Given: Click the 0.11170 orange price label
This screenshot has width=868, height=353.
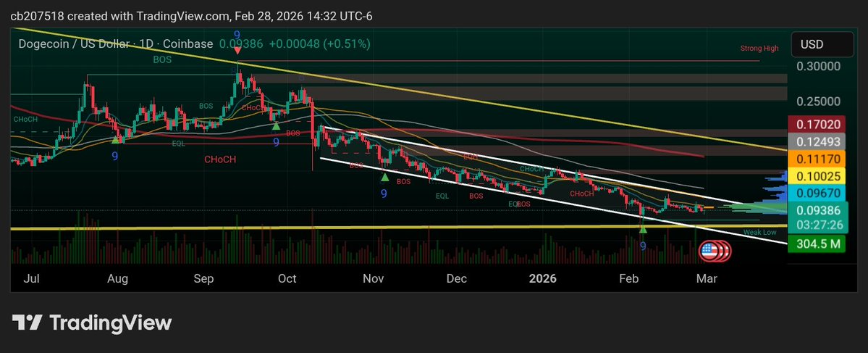Looking at the screenshot, I should tap(817, 159).
